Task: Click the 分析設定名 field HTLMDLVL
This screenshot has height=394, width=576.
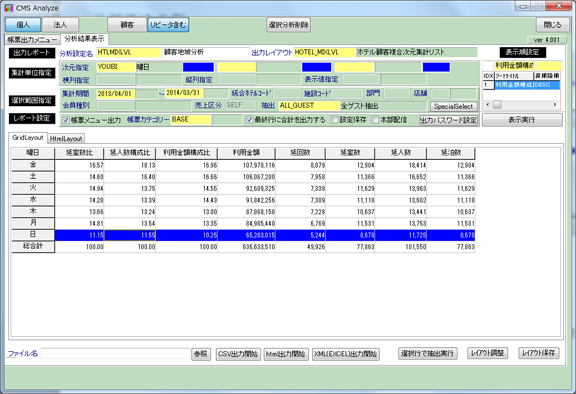Action: click(129, 53)
